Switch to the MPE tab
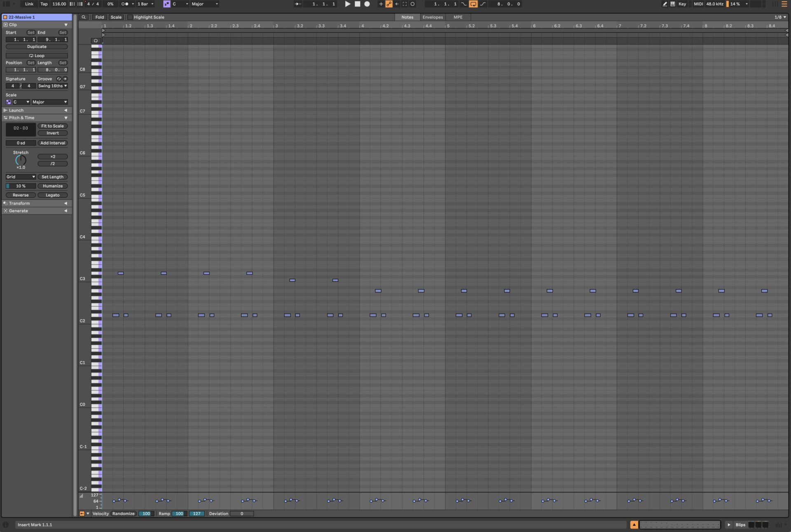Screen dimensions: 791x532 [458, 17]
